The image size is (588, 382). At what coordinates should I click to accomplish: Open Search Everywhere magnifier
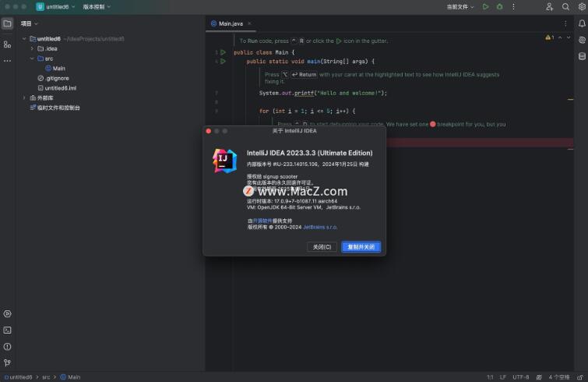tap(565, 7)
